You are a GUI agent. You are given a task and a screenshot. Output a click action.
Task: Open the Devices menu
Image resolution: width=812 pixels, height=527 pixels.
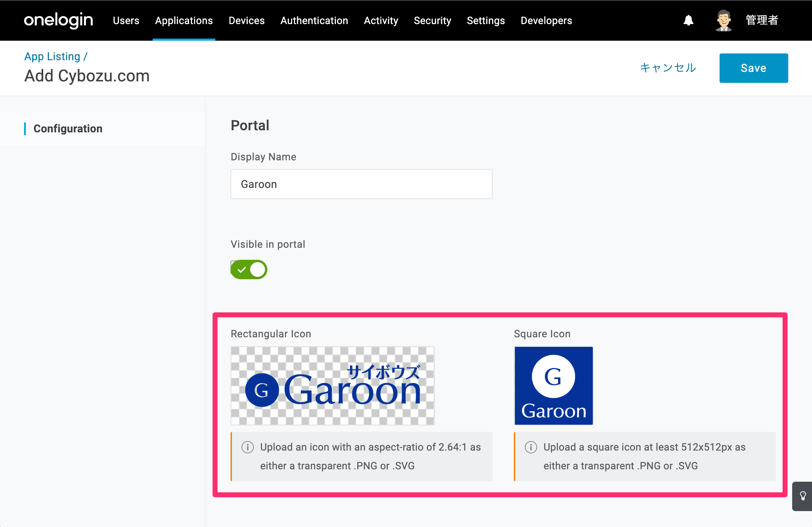pyautogui.click(x=246, y=21)
